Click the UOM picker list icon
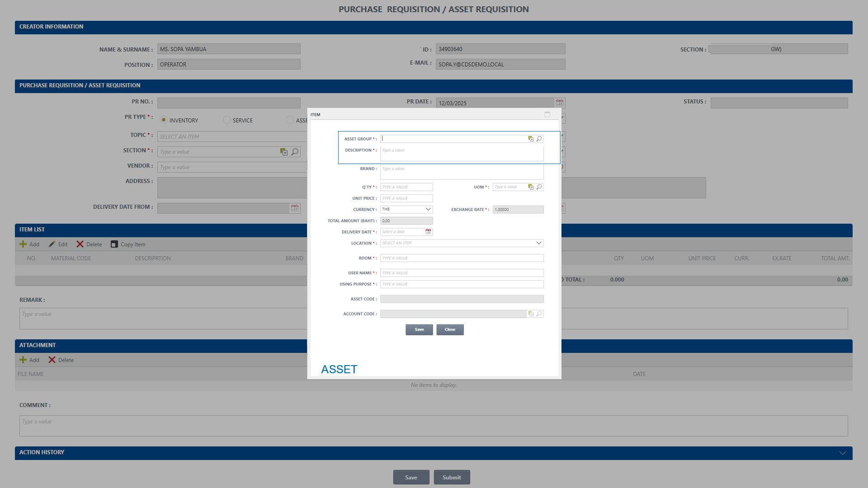The image size is (868, 488). [x=531, y=187]
